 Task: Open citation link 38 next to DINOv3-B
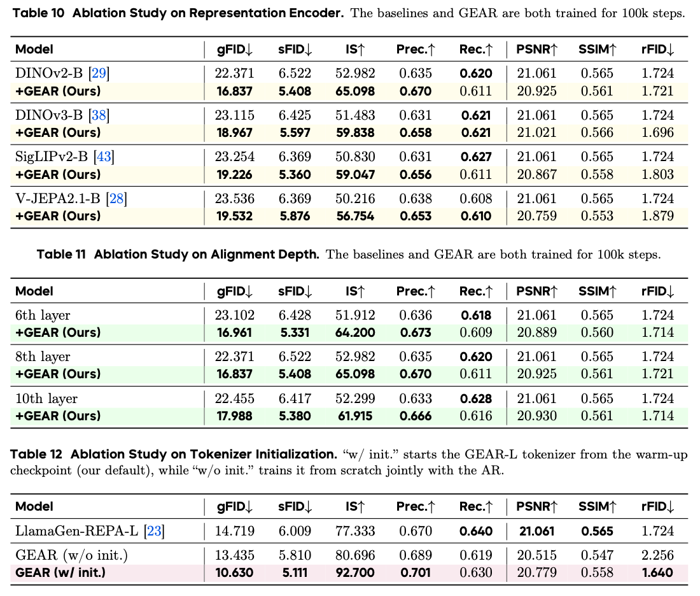click(x=99, y=115)
